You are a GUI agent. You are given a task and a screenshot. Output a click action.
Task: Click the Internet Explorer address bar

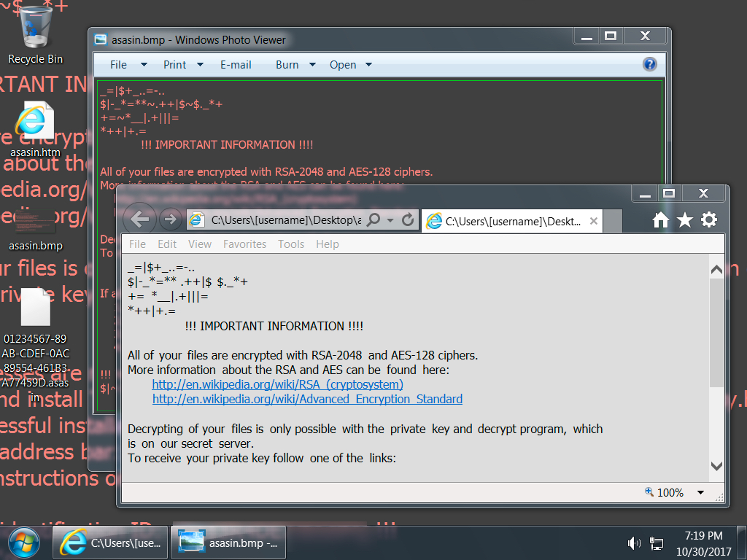tap(286, 220)
